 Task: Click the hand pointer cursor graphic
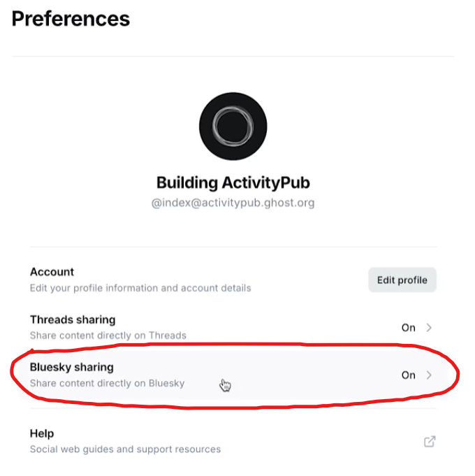click(x=225, y=385)
